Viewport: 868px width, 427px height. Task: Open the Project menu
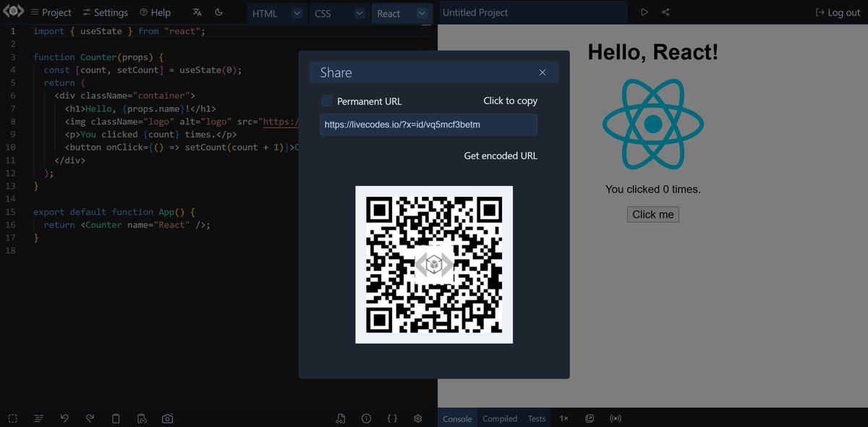click(x=51, y=12)
